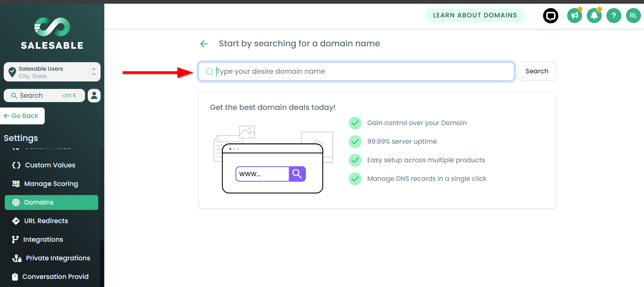Click 'Manage DNS records in a single click'

[427, 179]
